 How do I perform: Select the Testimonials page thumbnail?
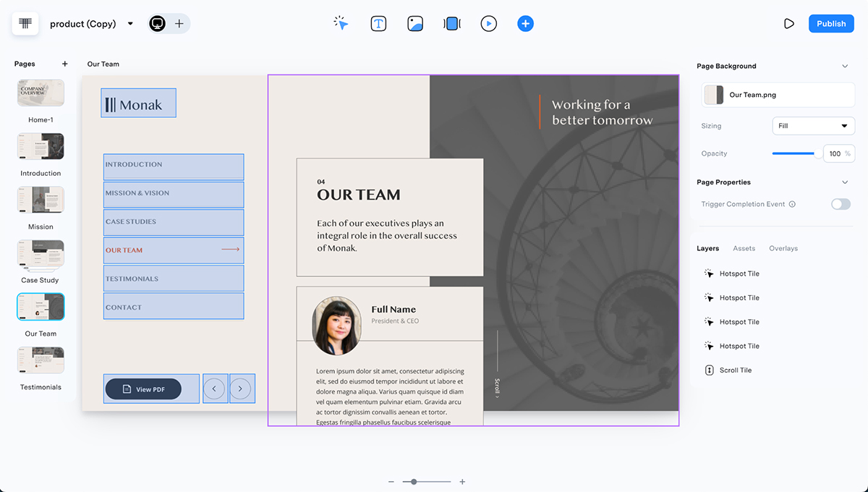(x=40, y=360)
